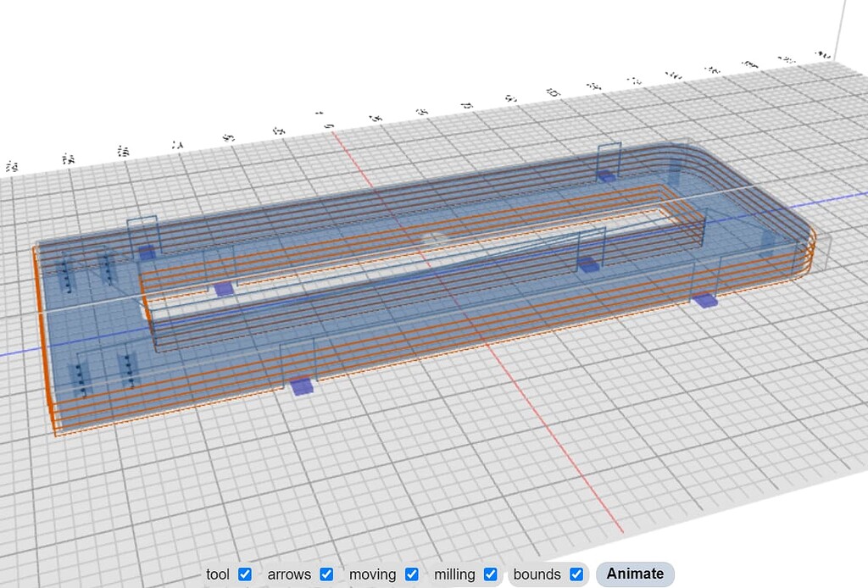This screenshot has height=588, width=868.
Task: Disable the milling paths checkbox
Action: pyautogui.click(x=490, y=574)
